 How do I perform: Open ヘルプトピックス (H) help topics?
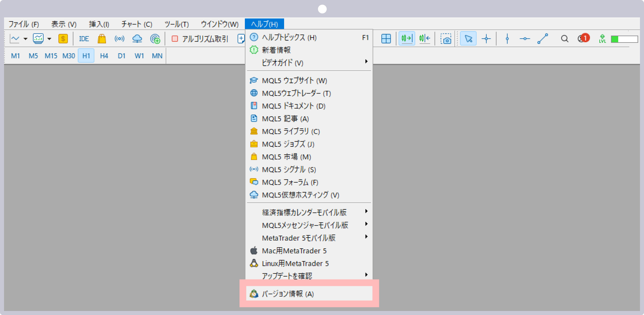coord(309,38)
